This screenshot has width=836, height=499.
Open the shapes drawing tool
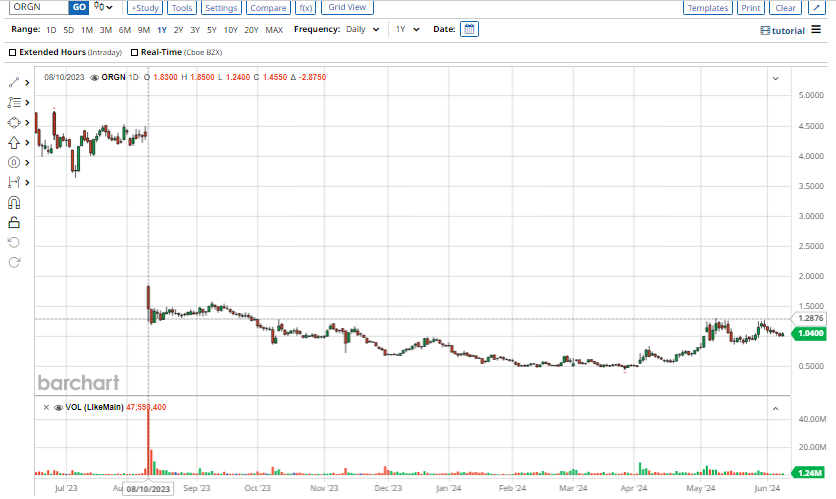point(14,123)
